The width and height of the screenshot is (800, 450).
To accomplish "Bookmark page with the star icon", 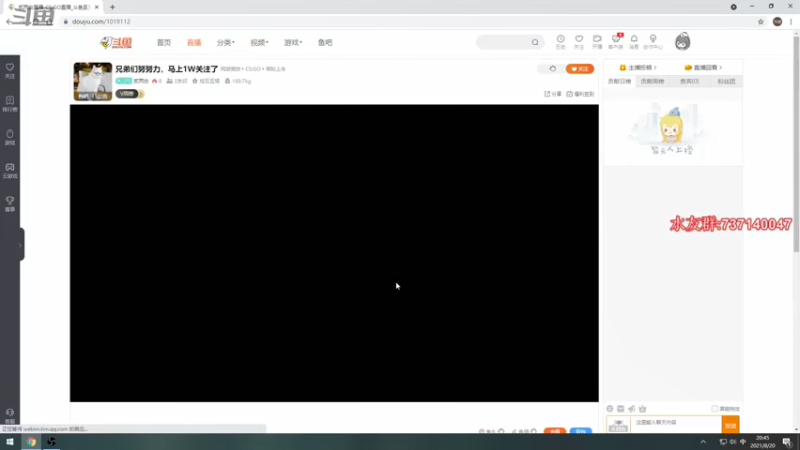I will pyautogui.click(x=761, y=21).
